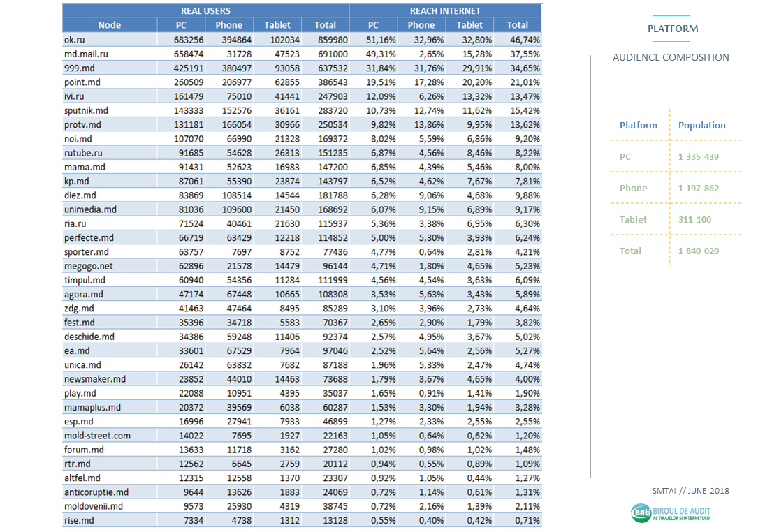The height and width of the screenshot is (532, 758).
Task: Click the REACH INTERNET header cell
Action: pyautogui.click(x=445, y=11)
